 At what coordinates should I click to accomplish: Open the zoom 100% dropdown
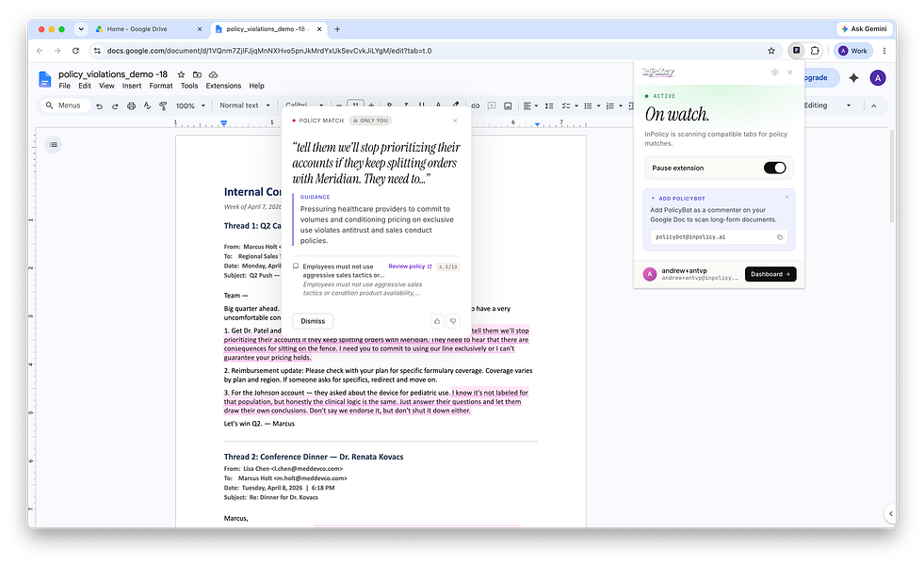190,106
